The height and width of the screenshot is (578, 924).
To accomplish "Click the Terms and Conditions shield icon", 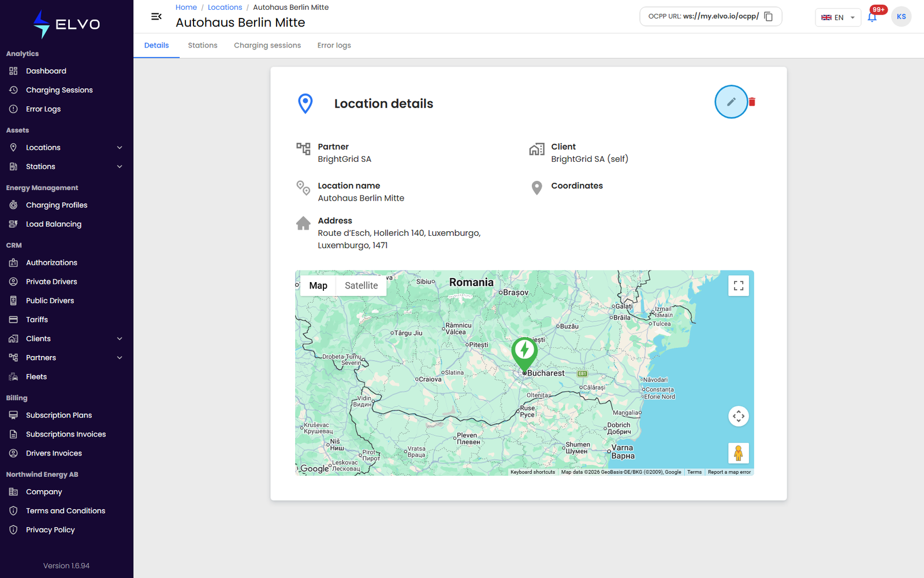I will [13, 511].
